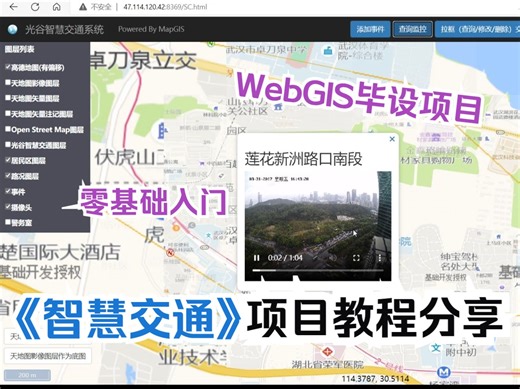This screenshot has width=520, height=389.
Task: Enter fullscreen for the camera video
Action: pos(356,258)
